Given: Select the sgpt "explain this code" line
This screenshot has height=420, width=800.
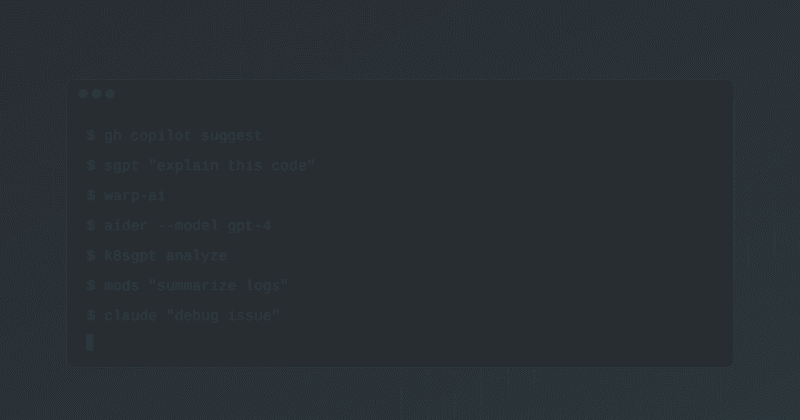Looking at the screenshot, I should (209, 166).
